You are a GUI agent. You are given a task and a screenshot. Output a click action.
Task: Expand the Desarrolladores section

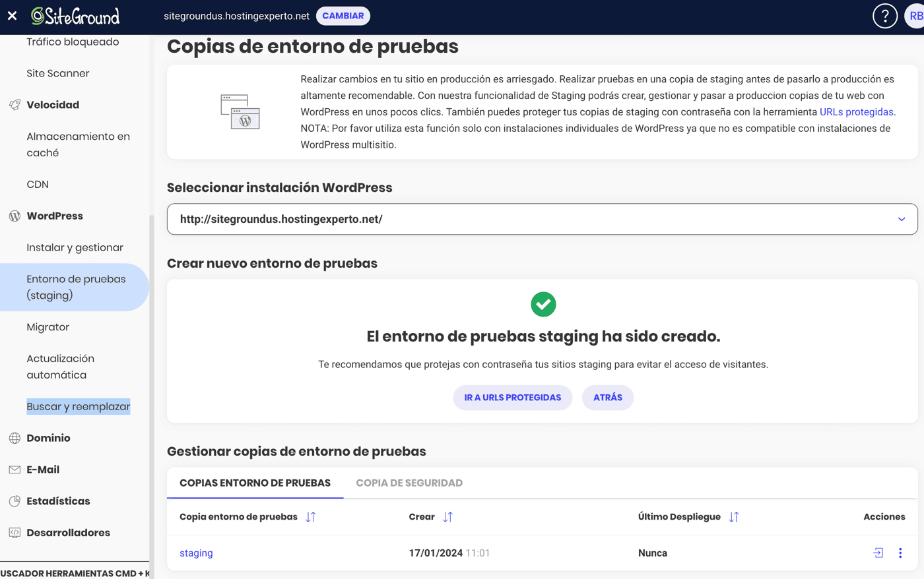click(68, 533)
